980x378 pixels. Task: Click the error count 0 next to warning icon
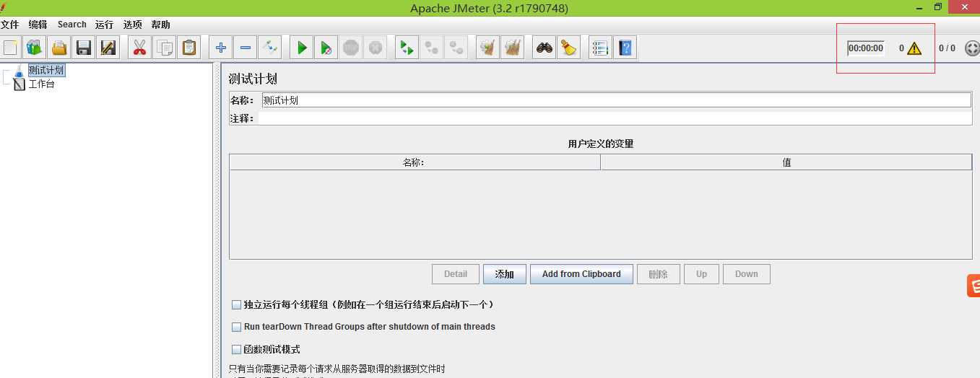pos(901,48)
